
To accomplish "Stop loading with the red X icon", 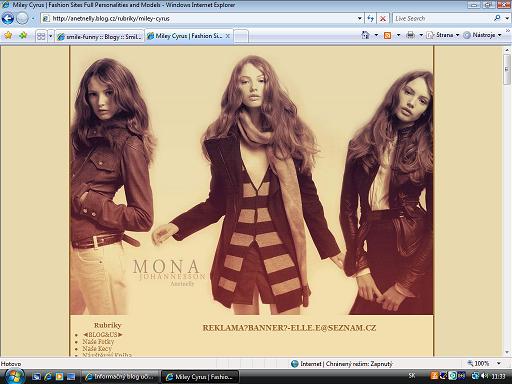I will tap(383, 18).
